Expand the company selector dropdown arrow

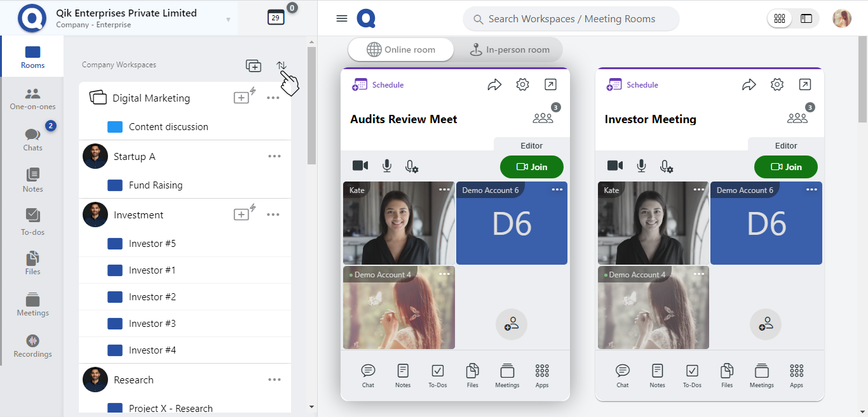click(228, 19)
